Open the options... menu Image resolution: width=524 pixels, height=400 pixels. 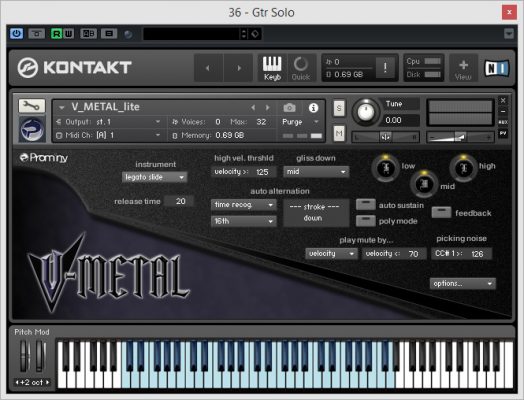coord(462,284)
